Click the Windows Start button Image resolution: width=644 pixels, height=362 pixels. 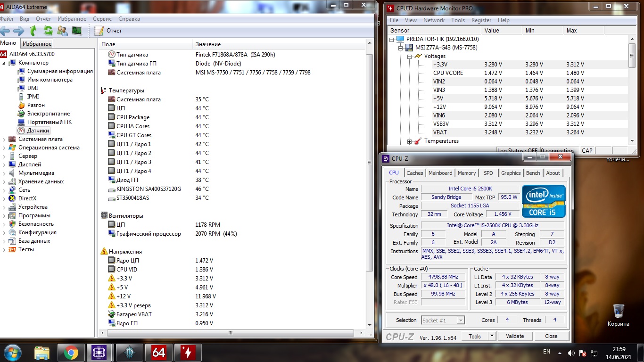[x=12, y=352]
